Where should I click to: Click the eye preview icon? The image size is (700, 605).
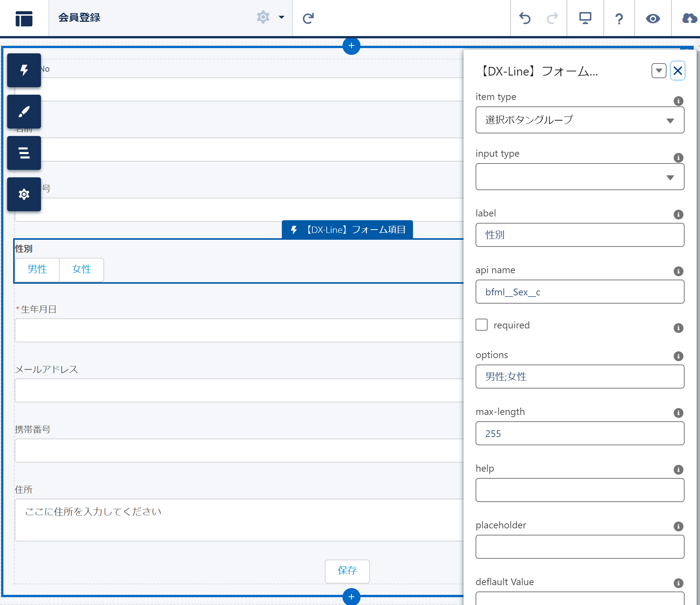point(653,18)
